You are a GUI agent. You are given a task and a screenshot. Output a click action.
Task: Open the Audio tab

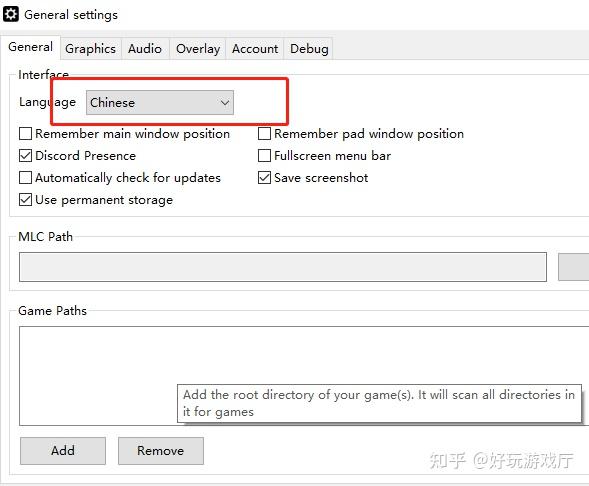click(x=145, y=49)
